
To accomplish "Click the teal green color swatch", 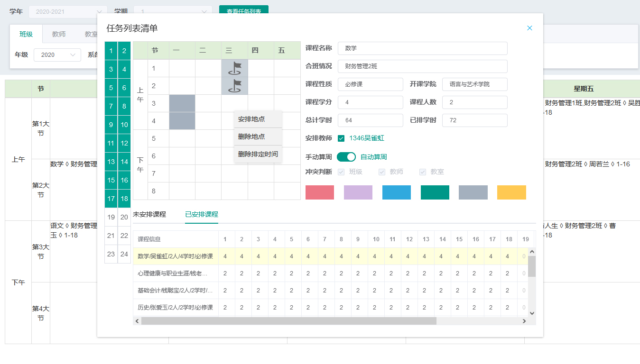I will (435, 192).
